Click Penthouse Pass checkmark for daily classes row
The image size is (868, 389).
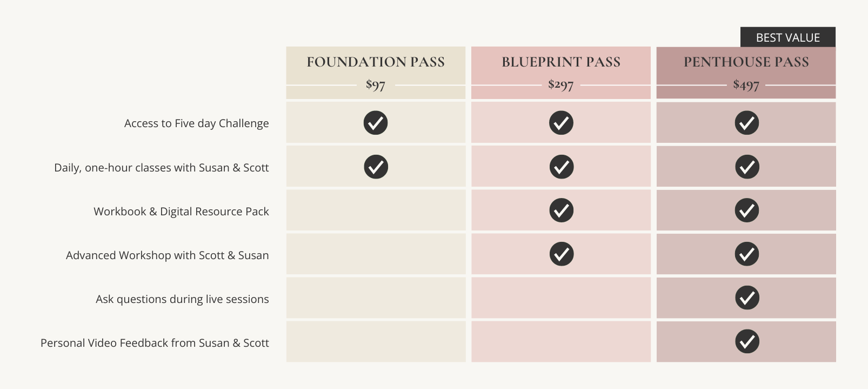coord(746,167)
